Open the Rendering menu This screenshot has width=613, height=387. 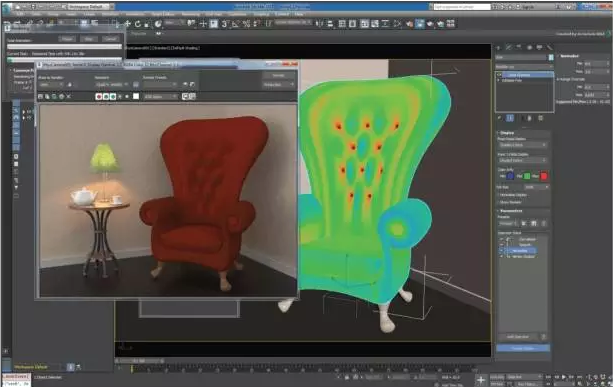(190, 14)
